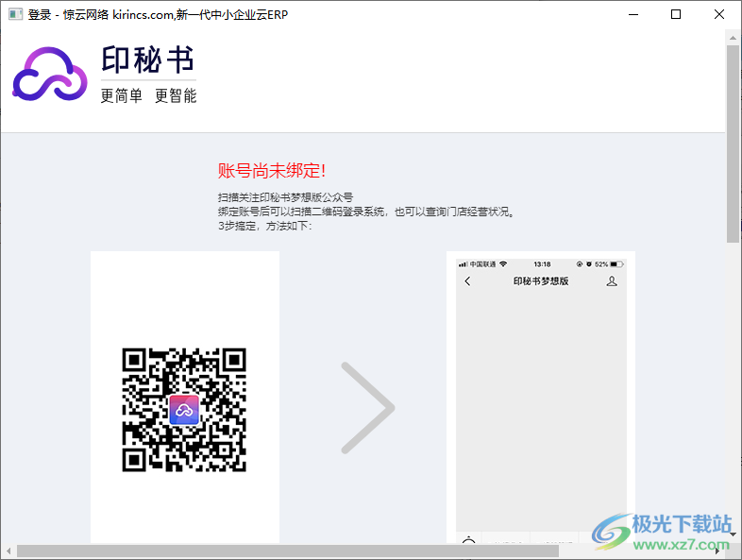
Task: Click the scroll left arrow button
Action: click(x=8, y=551)
